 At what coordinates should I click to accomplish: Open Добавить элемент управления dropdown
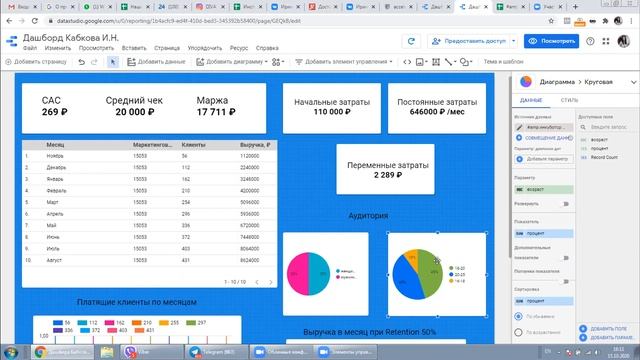coord(344,62)
